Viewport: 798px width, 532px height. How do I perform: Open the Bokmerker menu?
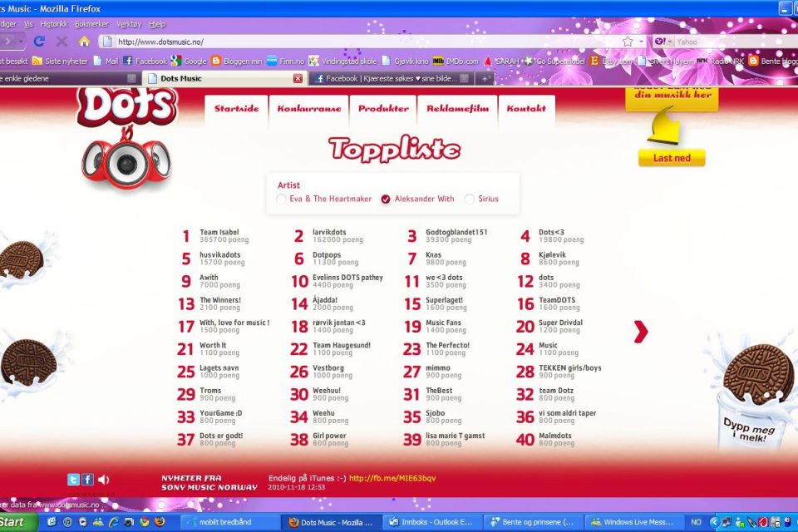tap(91, 24)
